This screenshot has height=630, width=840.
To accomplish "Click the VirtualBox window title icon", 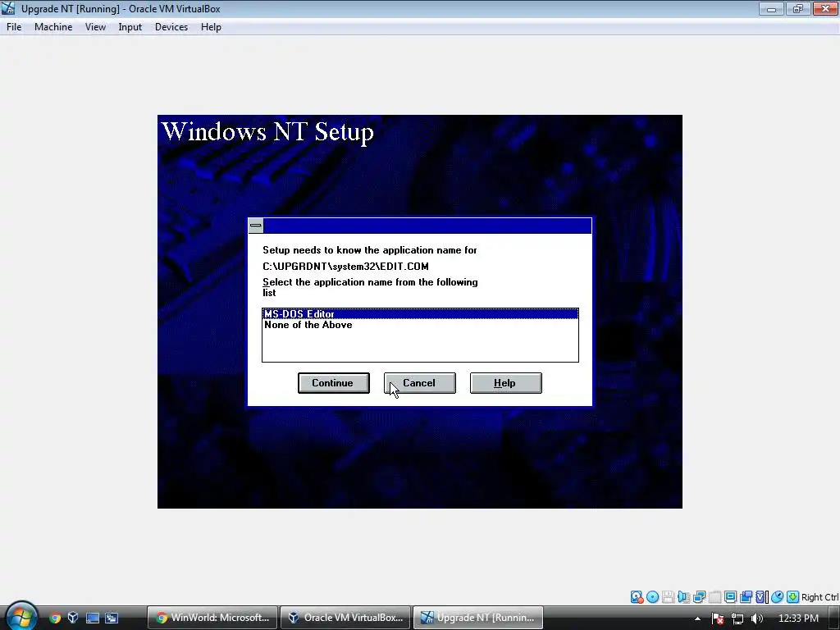I will pos(8,8).
